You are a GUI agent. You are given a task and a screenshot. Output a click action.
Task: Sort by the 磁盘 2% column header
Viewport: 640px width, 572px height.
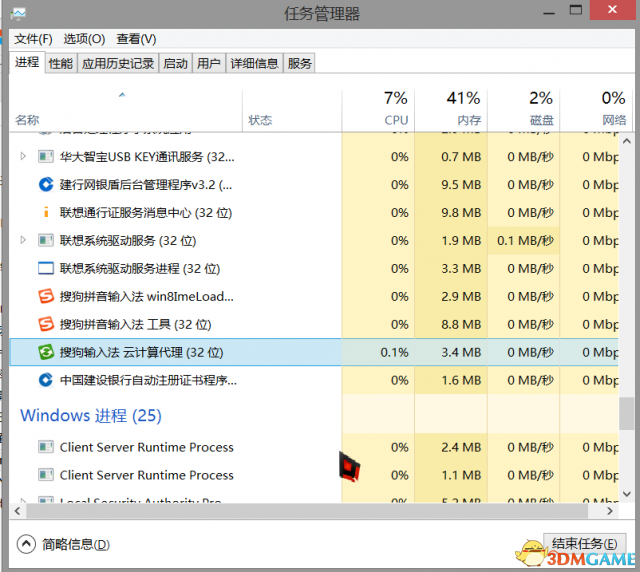coord(524,109)
